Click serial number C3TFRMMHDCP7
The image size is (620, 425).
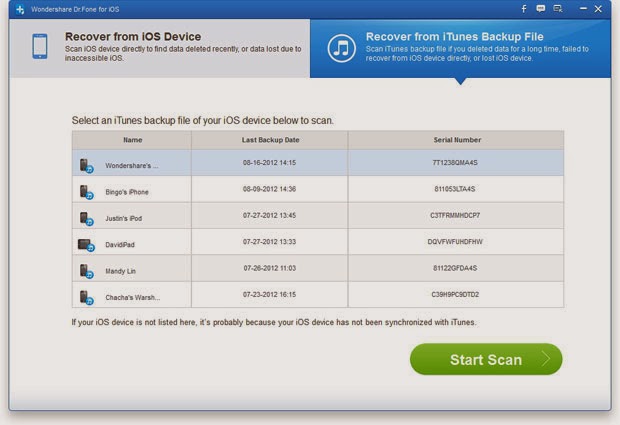tap(455, 215)
